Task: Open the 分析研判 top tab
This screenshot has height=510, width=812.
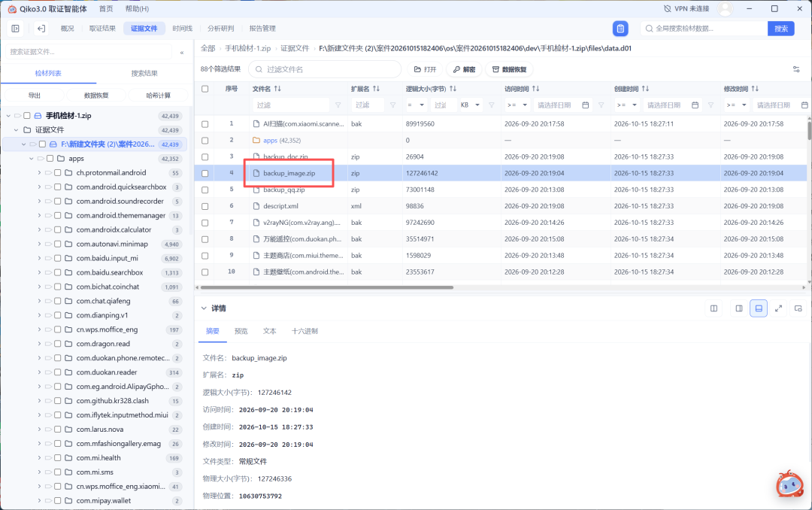Action: coord(220,29)
